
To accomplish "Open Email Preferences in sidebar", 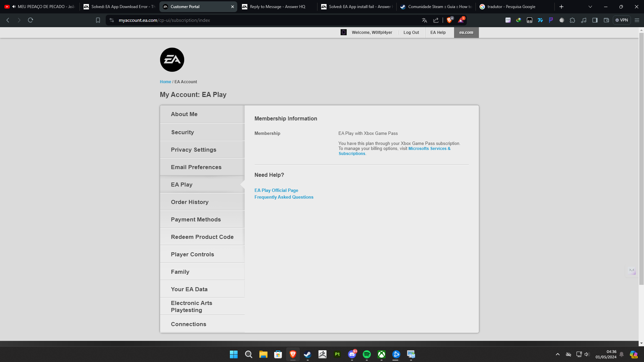I will [x=202, y=167].
